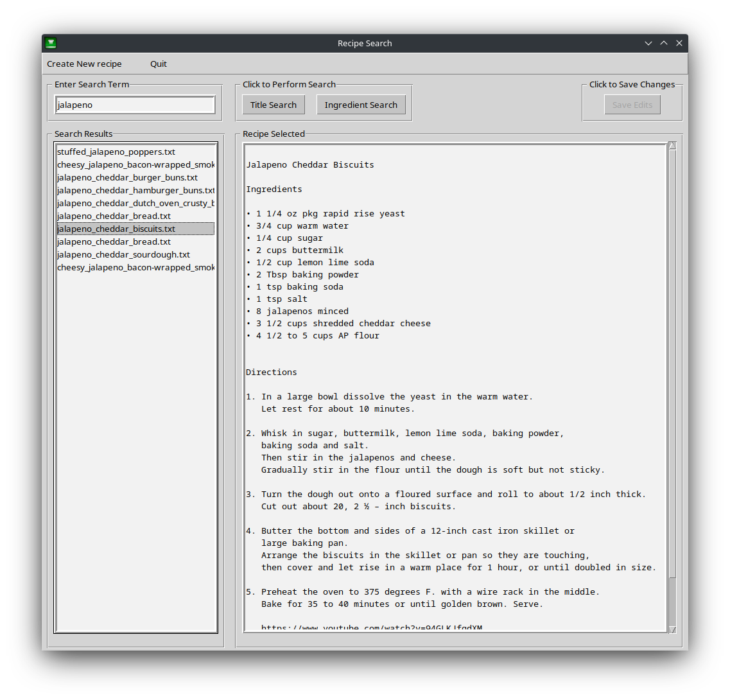730x700 pixels.
Task: Click the '1 tsp baking soda' line
Action: [x=295, y=287]
